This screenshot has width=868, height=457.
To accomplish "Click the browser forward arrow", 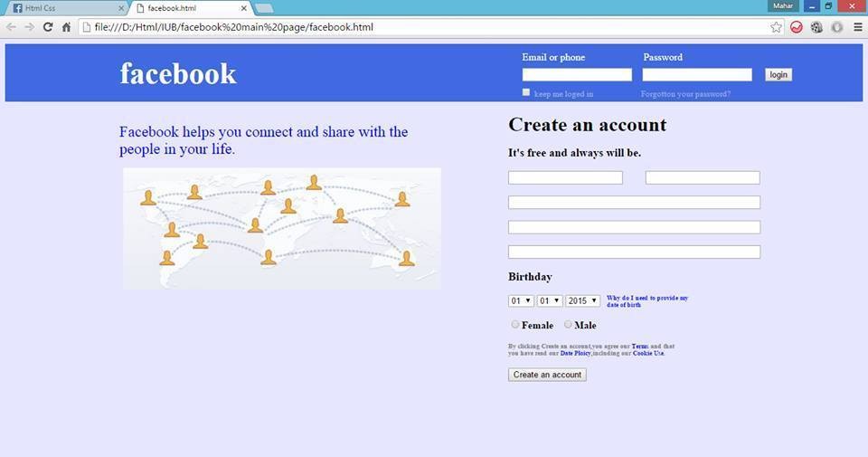I will click(x=29, y=27).
